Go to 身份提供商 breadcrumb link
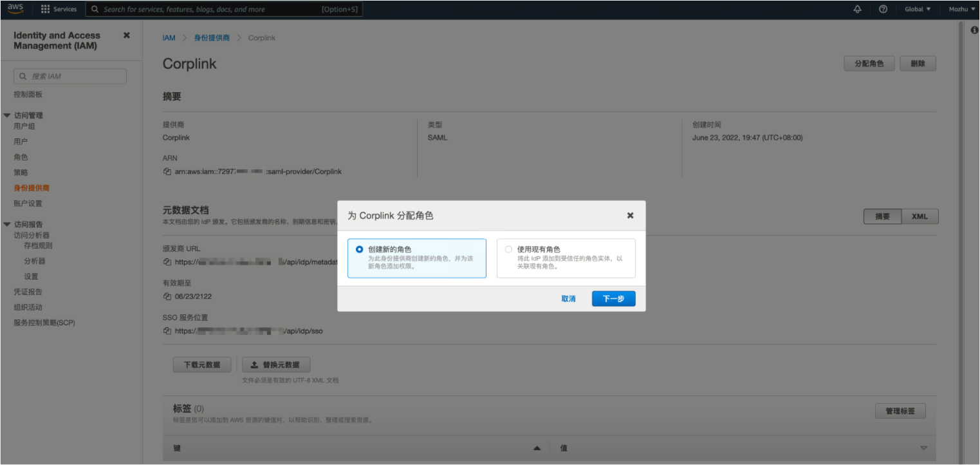The image size is (980, 465). pyautogui.click(x=212, y=38)
